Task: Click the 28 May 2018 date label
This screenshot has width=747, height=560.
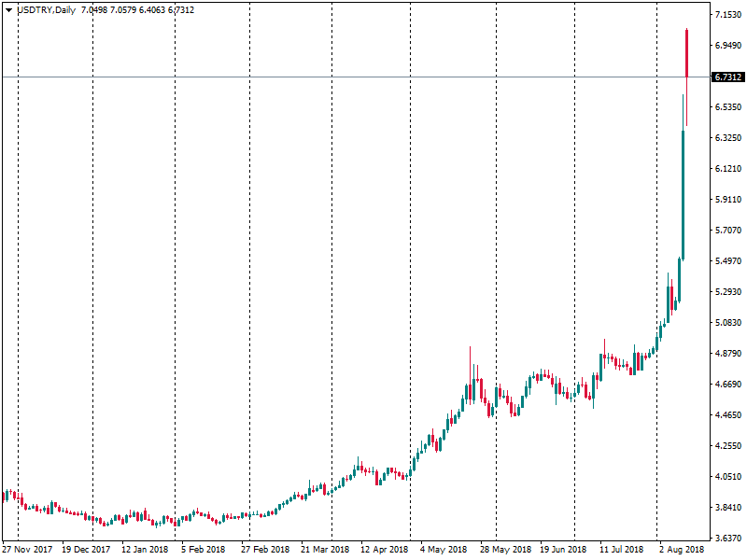Action: point(505,550)
